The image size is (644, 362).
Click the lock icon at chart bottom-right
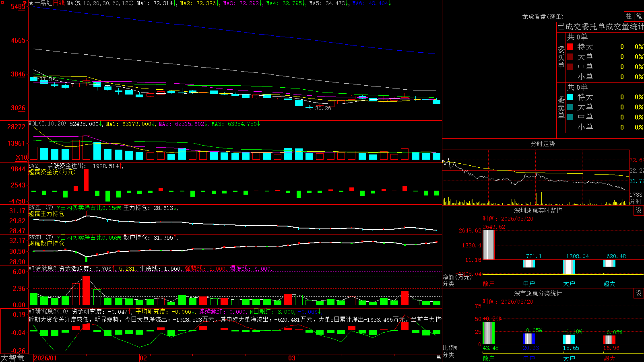tap(438, 357)
